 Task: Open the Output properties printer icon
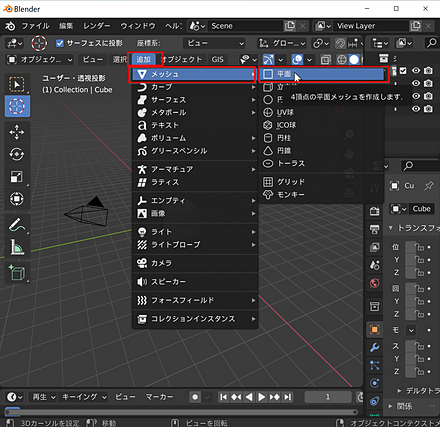click(x=375, y=229)
